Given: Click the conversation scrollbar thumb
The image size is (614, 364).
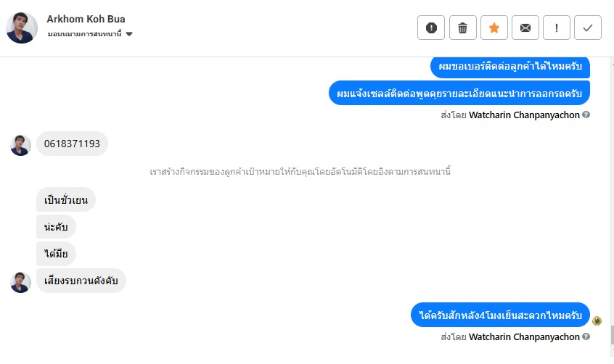Looking at the screenshot, I should click(610, 335).
